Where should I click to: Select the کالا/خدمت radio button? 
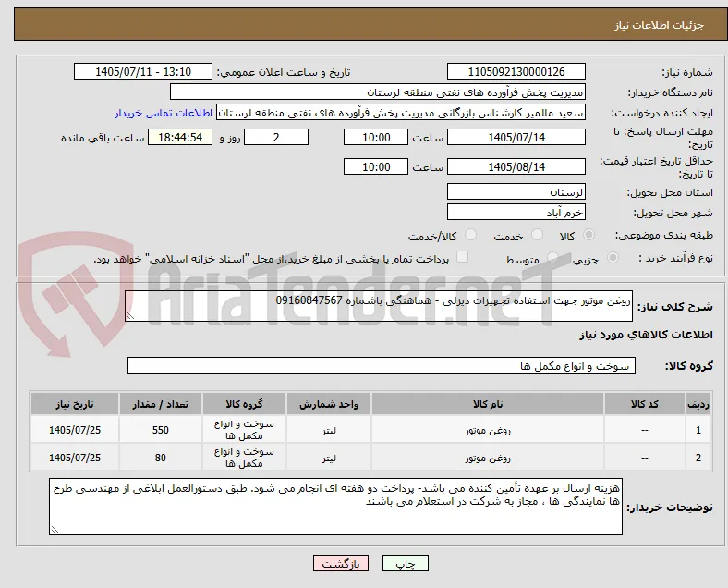coord(471,235)
